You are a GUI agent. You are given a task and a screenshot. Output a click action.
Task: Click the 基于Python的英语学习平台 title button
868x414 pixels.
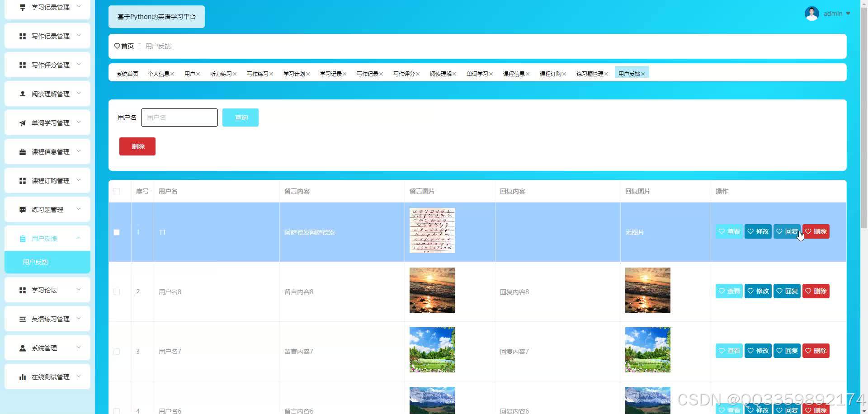click(156, 17)
